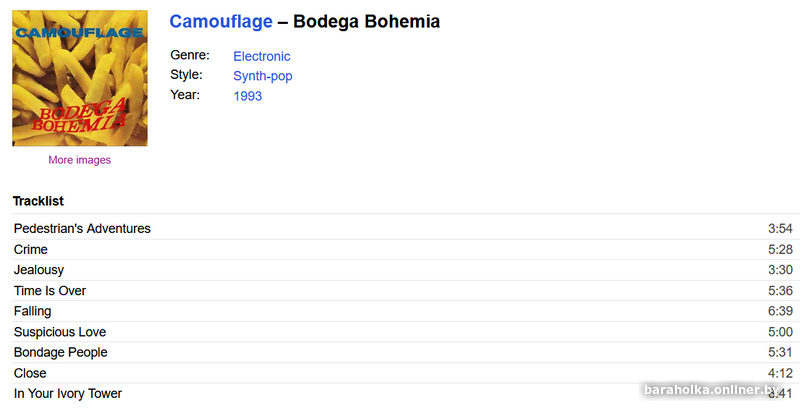
Task: Click the 1993 year link
Action: [248, 96]
